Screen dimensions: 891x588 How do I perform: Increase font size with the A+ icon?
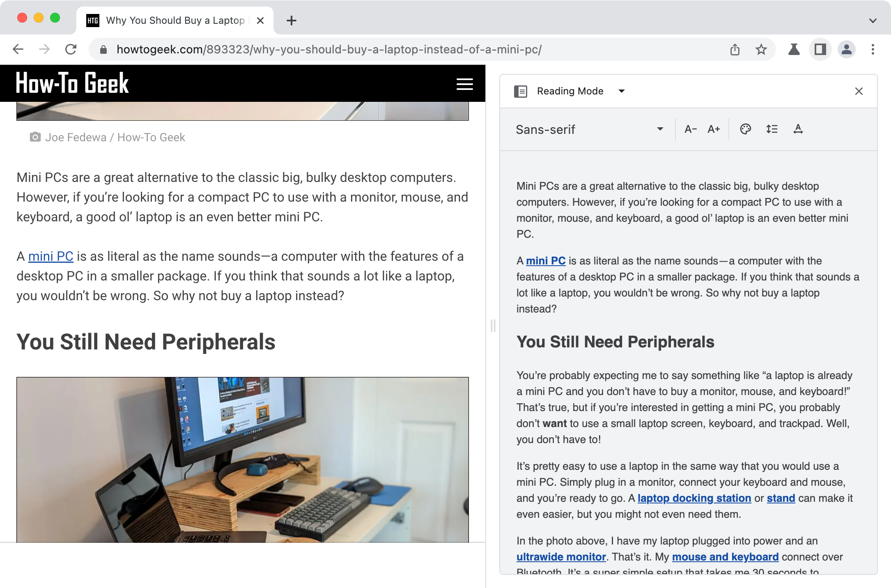tap(714, 129)
